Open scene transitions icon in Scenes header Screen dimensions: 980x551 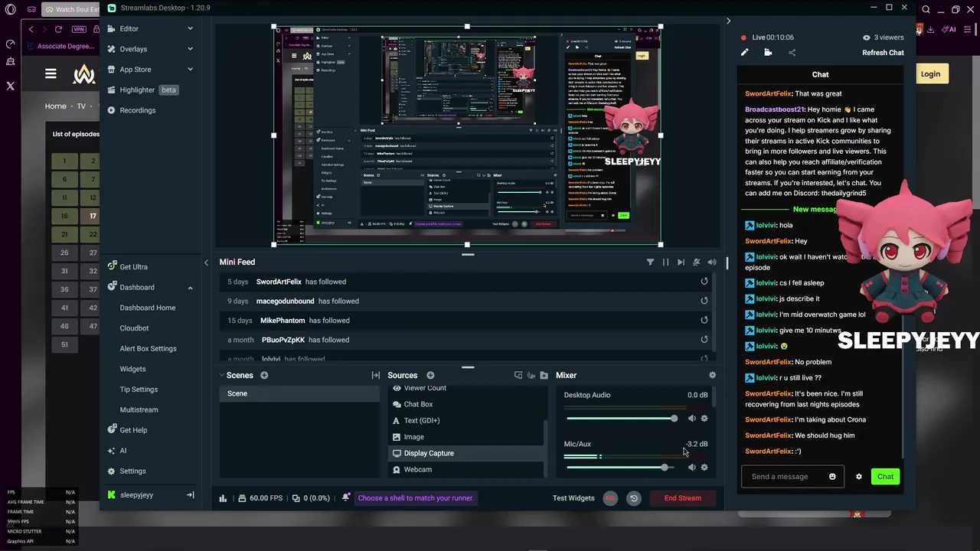point(375,375)
